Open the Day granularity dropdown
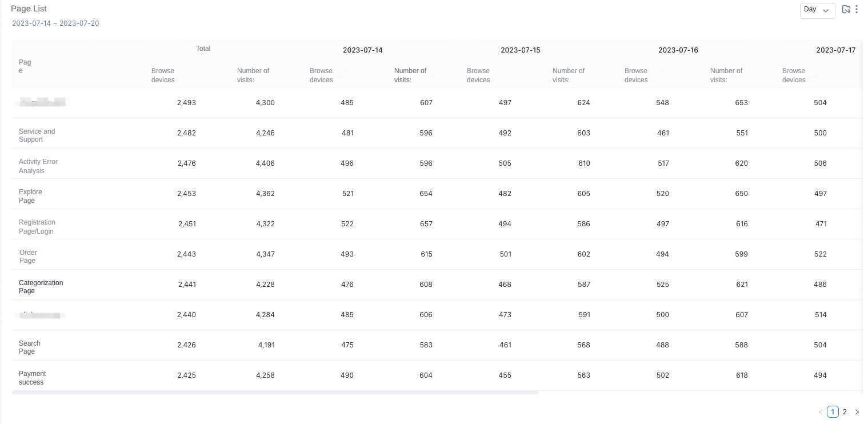This screenshot has width=868, height=424. click(818, 10)
